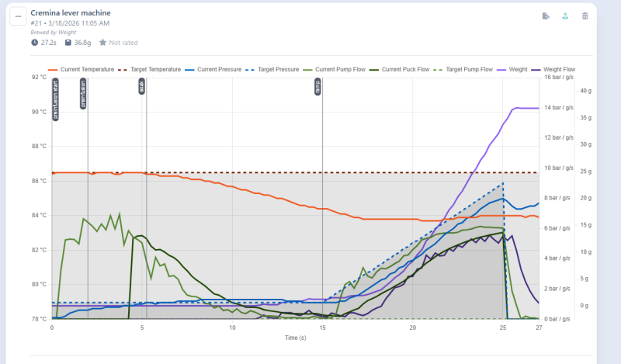Hide the Weight Flow series
Screen dimensions: 621x364
pyautogui.click(x=553, y=69)
